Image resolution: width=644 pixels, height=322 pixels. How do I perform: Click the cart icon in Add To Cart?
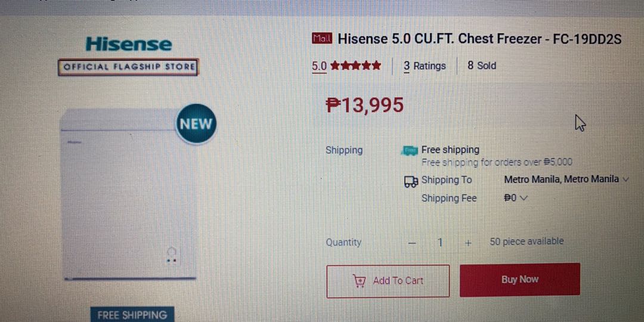(x=359, y=281)
